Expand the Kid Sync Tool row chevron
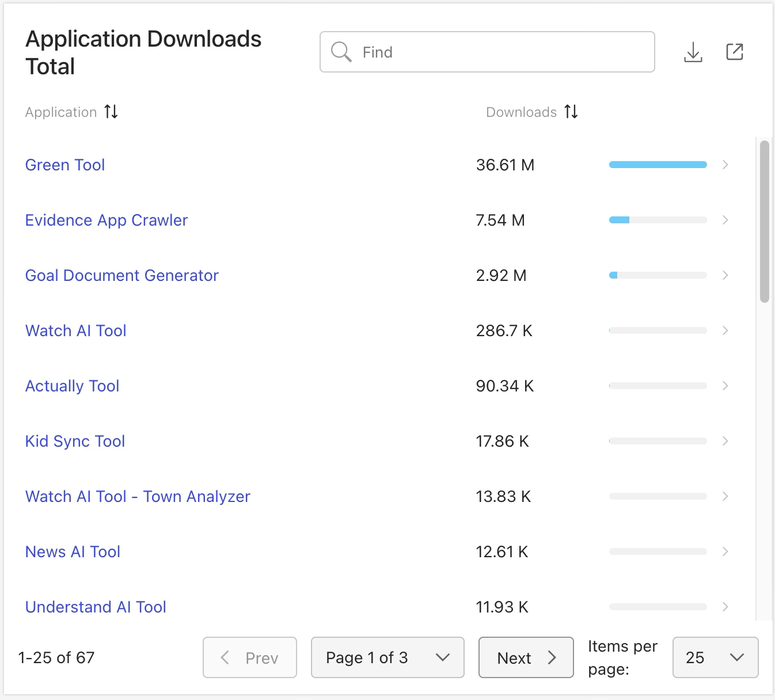Screen dimensions: 775x700 tap(725, 441)
